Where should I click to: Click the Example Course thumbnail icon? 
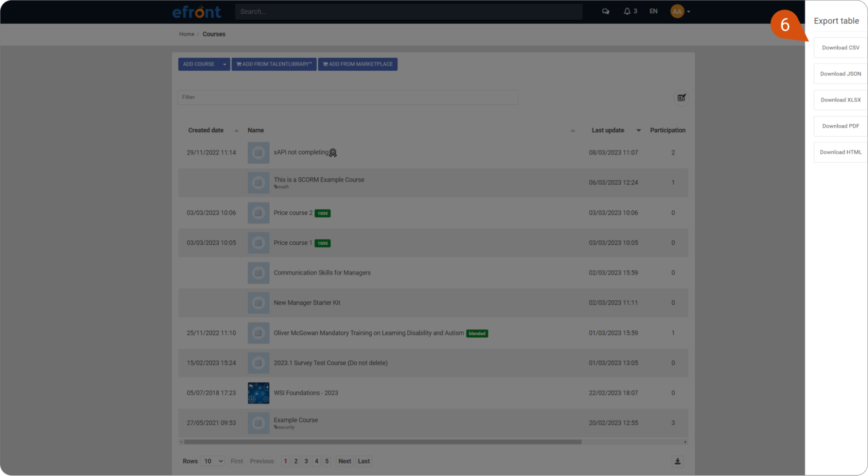[258, 423]
